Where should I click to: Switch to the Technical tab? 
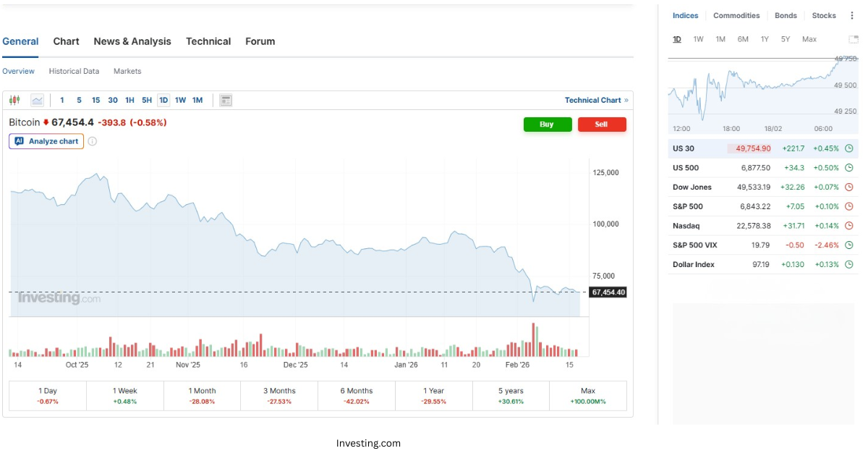[x=208, y=41]
